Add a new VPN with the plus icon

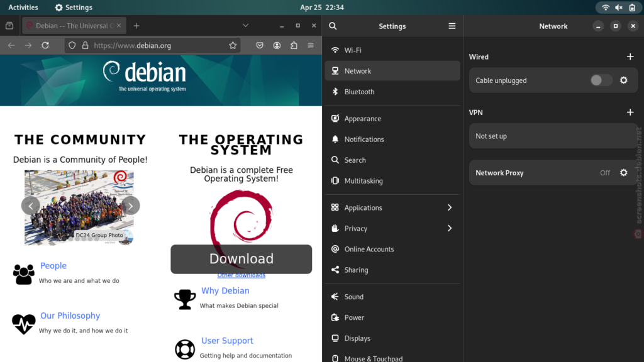coord(630,112)
